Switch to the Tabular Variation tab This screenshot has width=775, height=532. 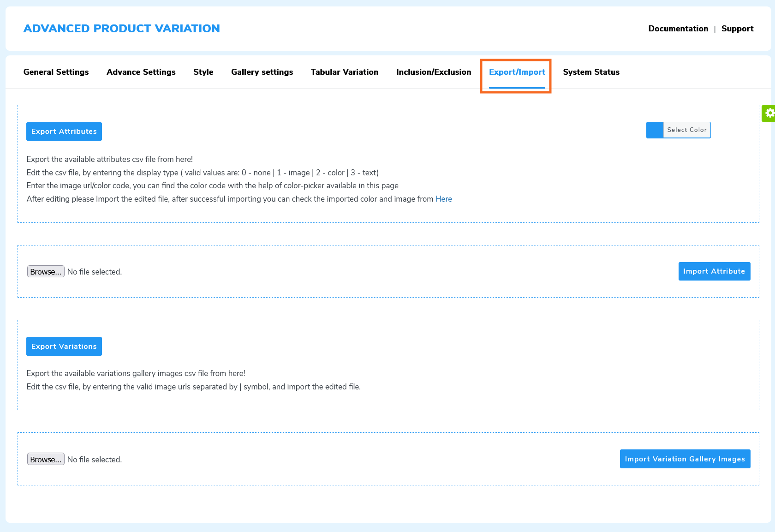point(344,72)
